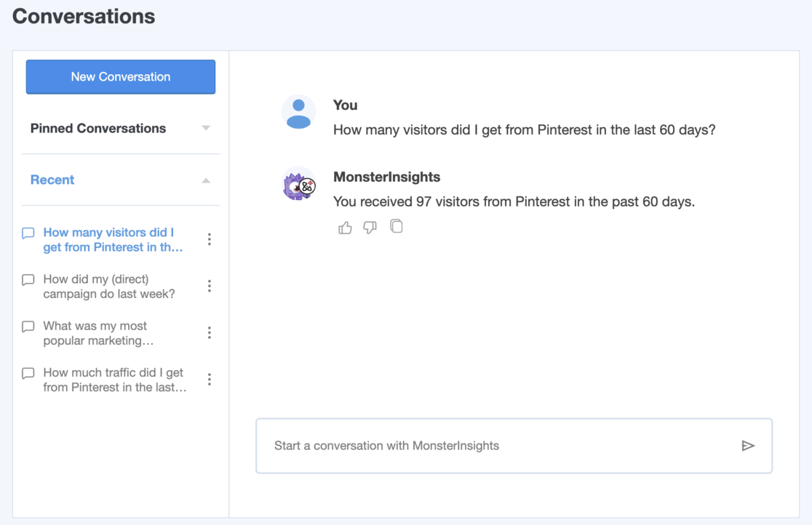The width and height of the screenshot is (812, 525).
Task: Click the Recent section header
Action: click(52, 180)
